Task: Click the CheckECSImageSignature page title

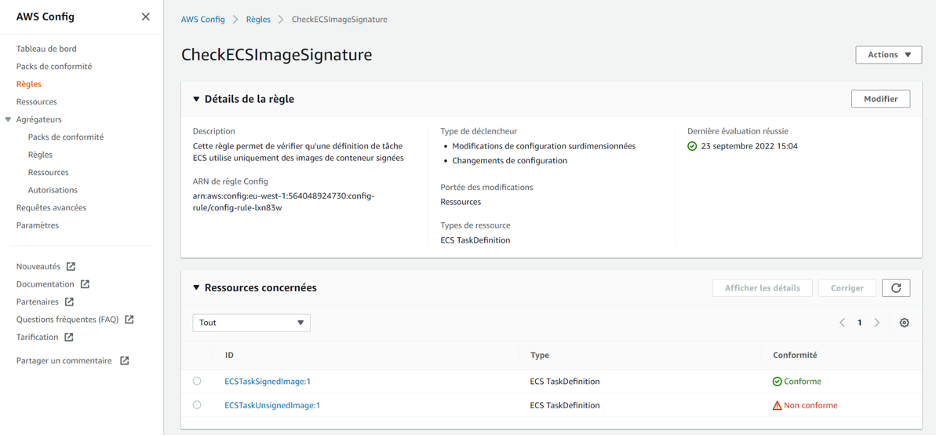Action: click(x=276, y=55)
